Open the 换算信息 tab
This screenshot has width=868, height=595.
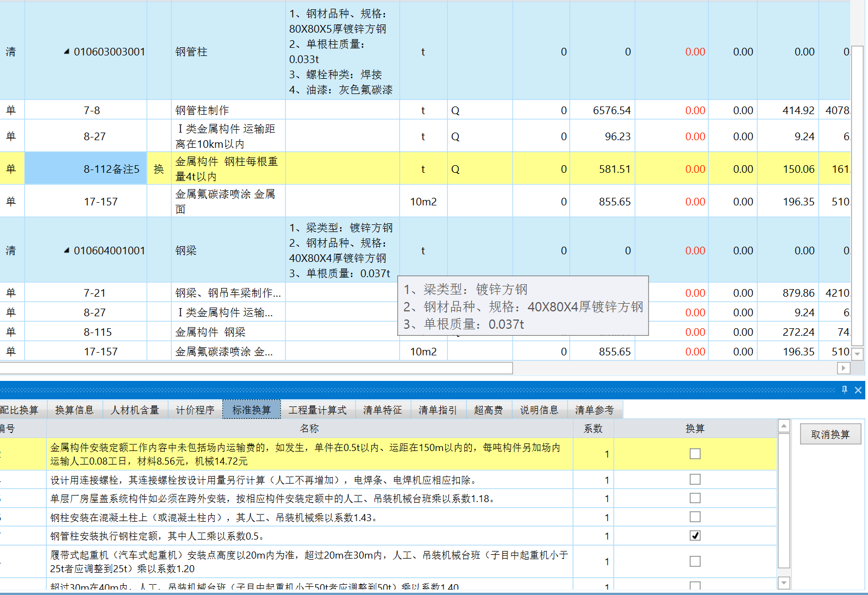click(x=74, y=410)
